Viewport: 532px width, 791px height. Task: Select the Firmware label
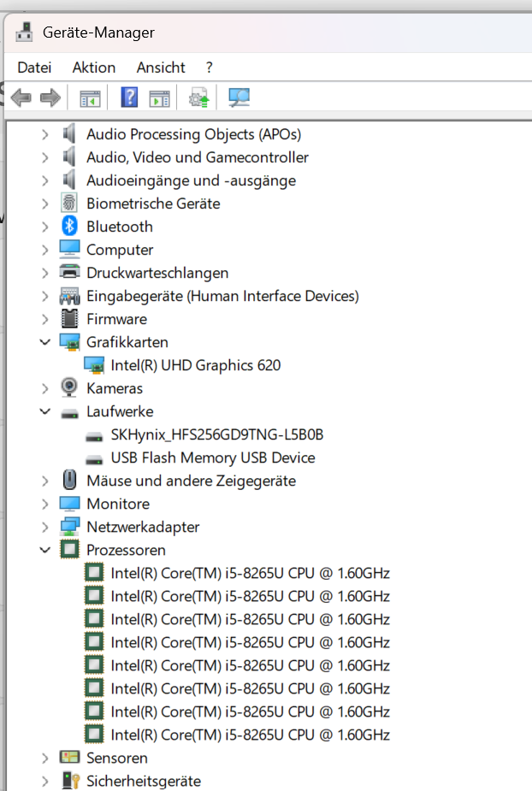[116, 319]
